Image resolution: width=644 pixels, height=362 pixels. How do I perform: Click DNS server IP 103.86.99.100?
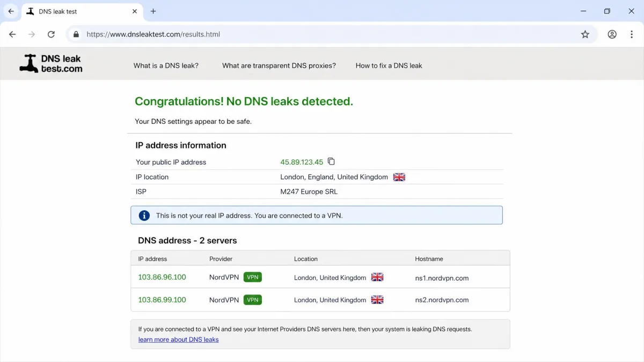point(162,300)
